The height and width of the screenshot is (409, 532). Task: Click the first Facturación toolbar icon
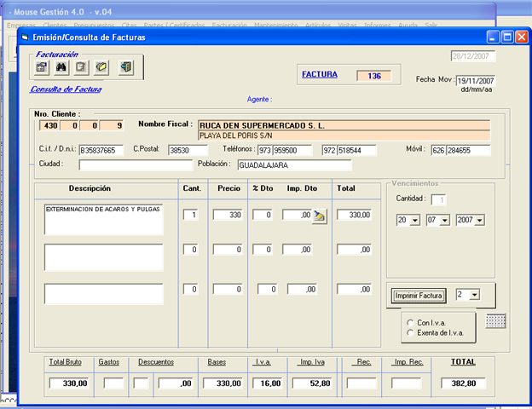42,67
